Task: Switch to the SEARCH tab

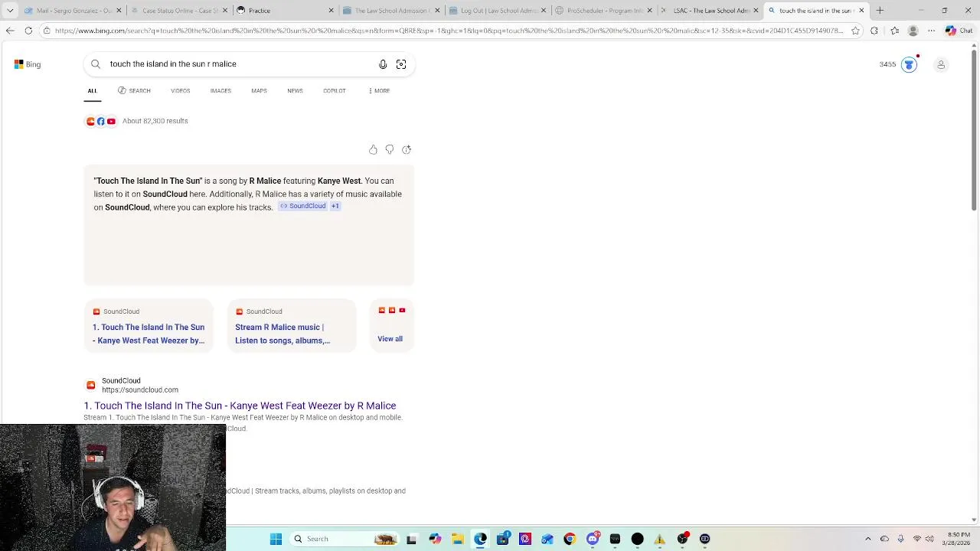Action: [134, 91]
